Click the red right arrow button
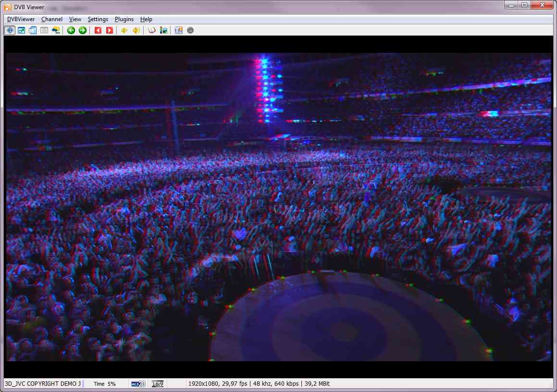The image size is (557, 392). [x=110, y=31]
